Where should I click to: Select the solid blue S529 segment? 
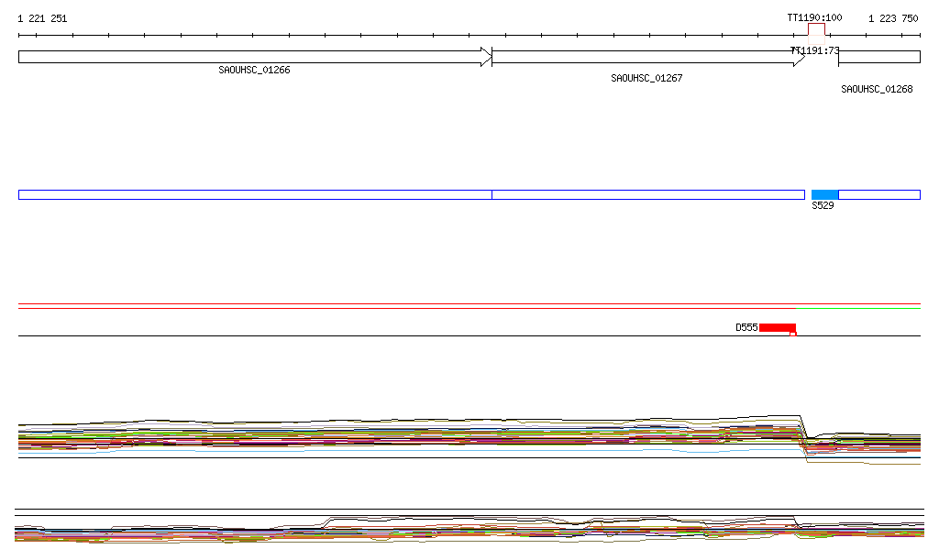tap(824, 194)
